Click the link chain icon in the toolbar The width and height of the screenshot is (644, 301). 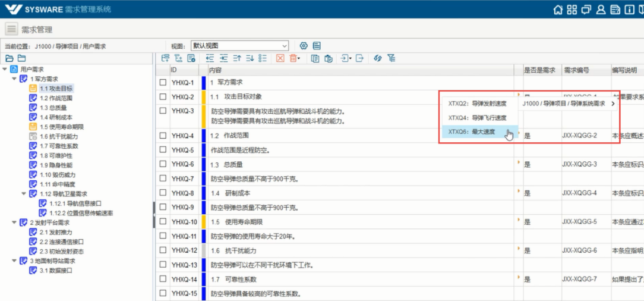377,58
